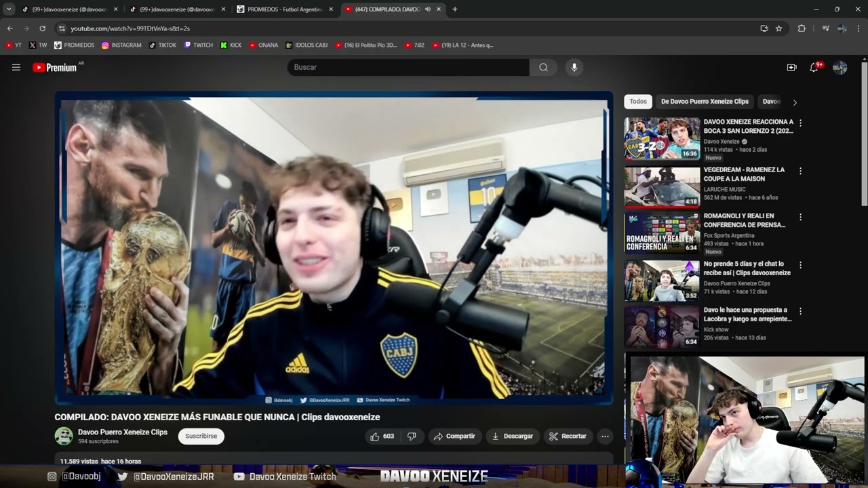
Task: Click the Descargar download button
Action: 513,436
